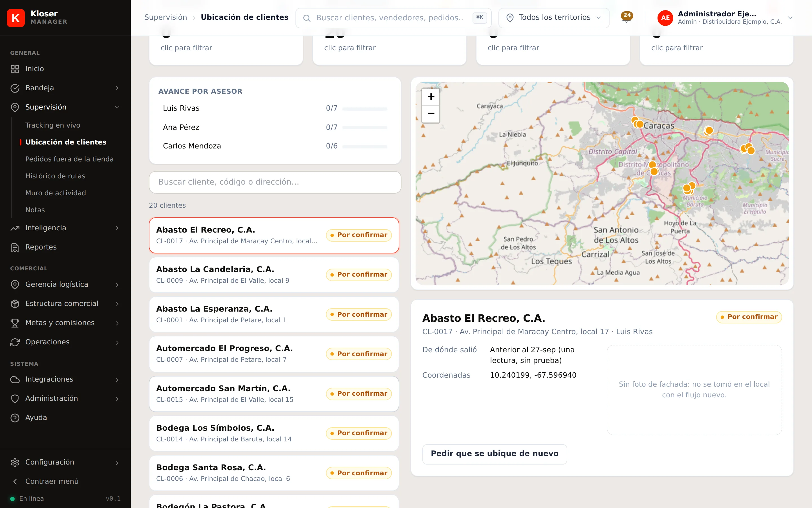This screenshot has width=812, height=508.
Task: Open Histórico de rutas
Action: tap(55, 176)
